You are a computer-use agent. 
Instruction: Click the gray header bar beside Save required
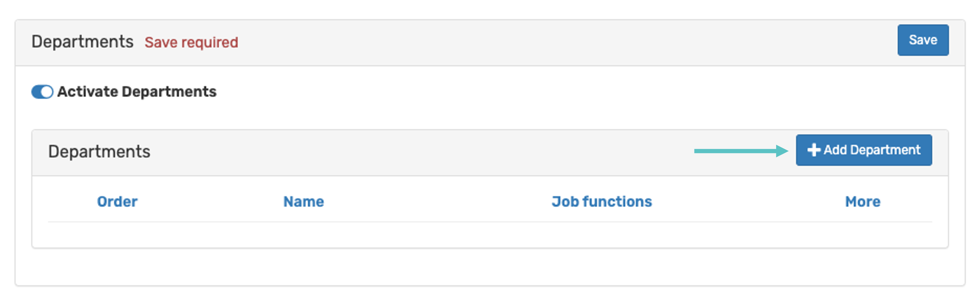point(533,42)
